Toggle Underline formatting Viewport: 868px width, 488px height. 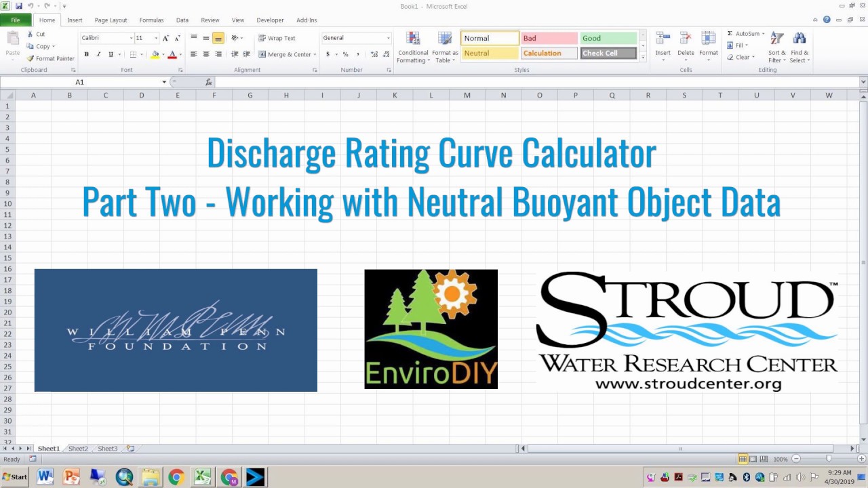tap(111, 54)
